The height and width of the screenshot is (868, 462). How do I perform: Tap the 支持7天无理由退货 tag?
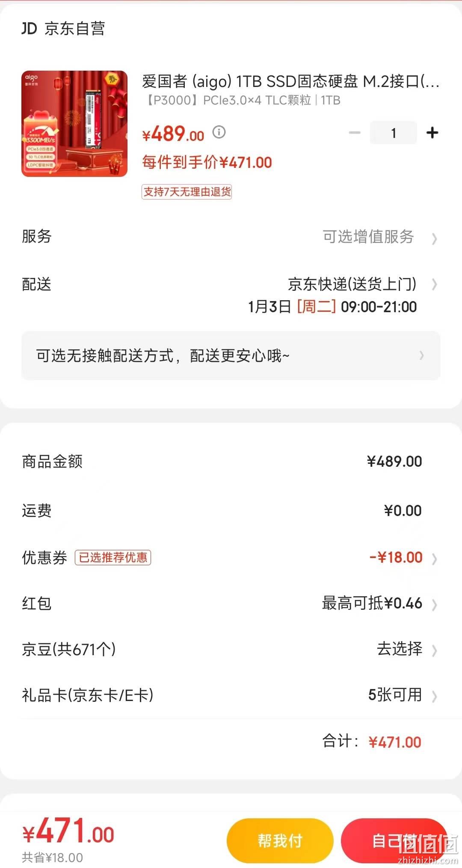pos(187,192)
